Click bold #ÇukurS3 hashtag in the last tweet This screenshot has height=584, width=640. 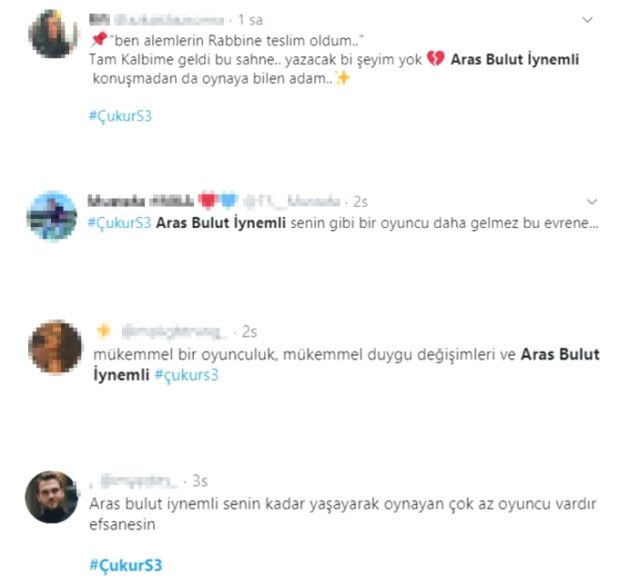tap(126, 565)
